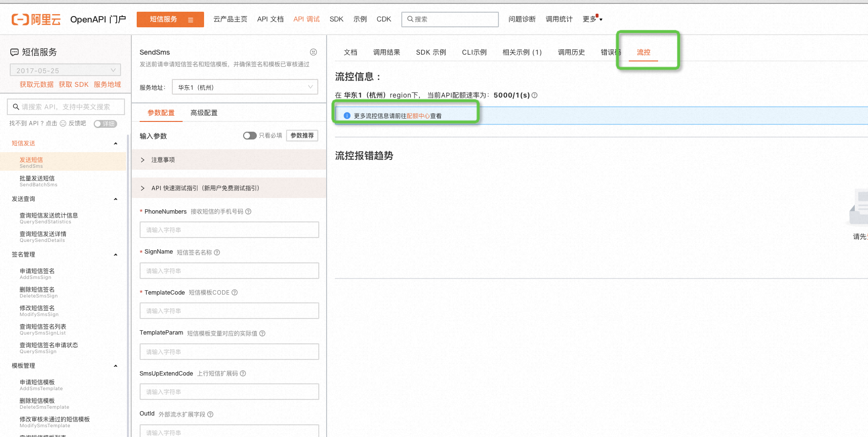Open SDK in the top navigation
The image size is (868, 437).
click(x=336, y=19)
